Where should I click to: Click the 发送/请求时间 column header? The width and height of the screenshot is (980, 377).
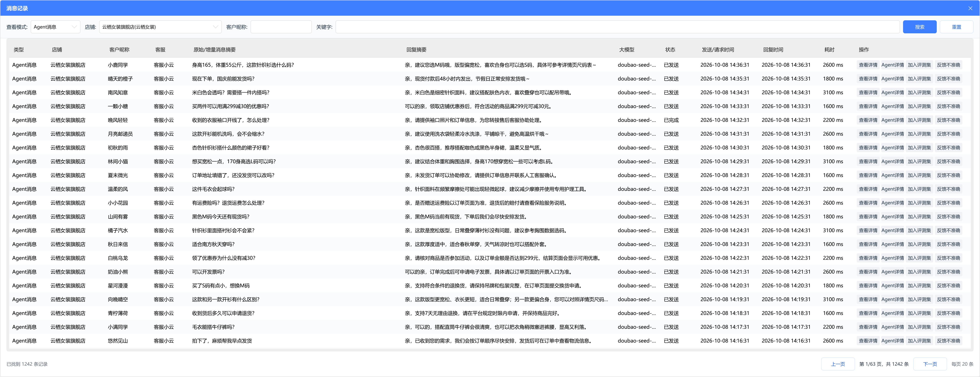718,50
